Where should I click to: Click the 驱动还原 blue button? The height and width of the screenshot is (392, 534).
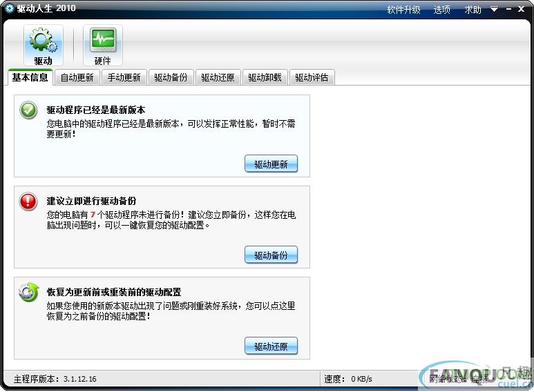(271, 346)
